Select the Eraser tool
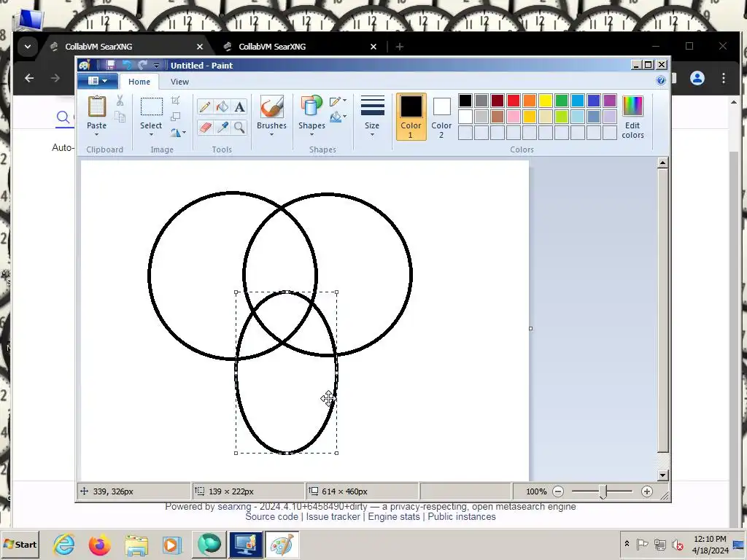 pos(205,127)
